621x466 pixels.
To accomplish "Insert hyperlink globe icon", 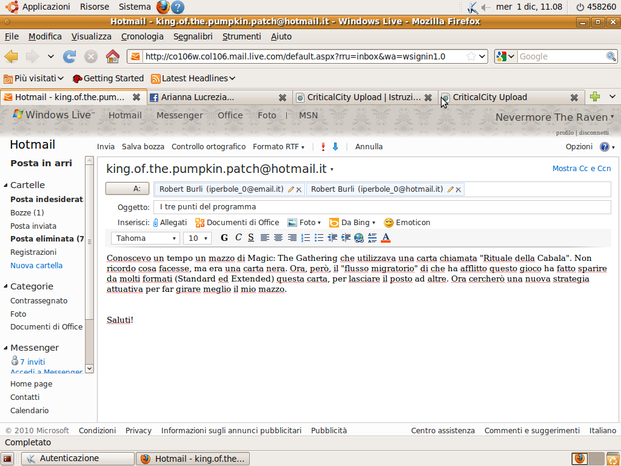I will (x=359, y=238).
